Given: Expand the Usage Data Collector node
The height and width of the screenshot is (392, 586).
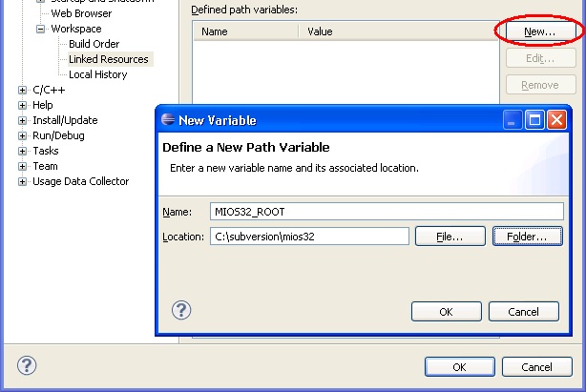Looking at the screenshot, I should 23,181.
